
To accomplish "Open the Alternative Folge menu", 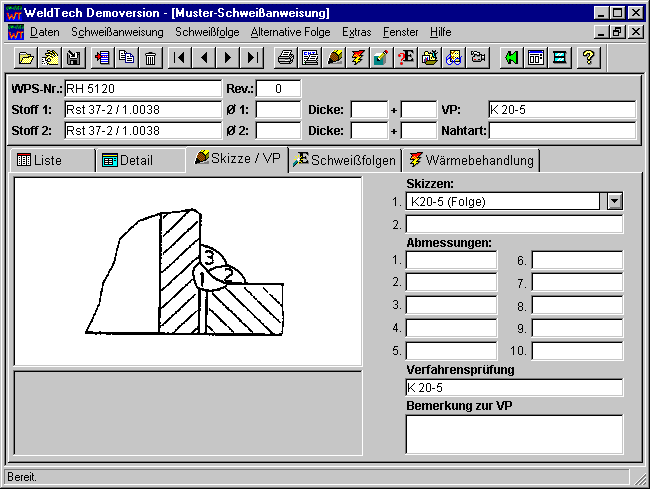I will [x=290, y=32].
